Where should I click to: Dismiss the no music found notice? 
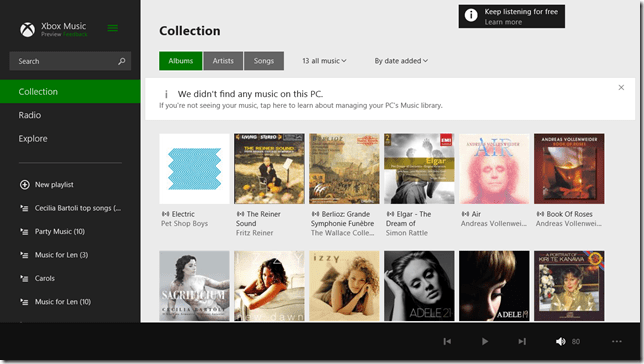621,88
